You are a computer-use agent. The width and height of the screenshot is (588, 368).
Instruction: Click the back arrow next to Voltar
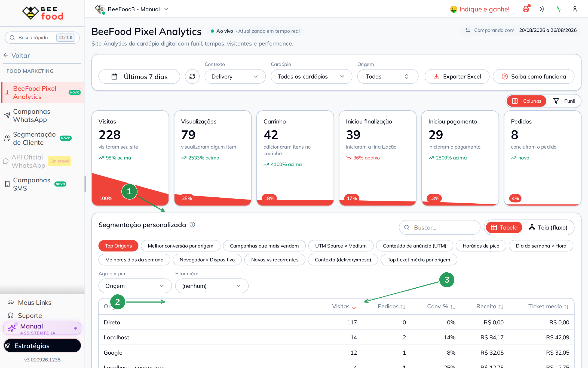(6, 56)
